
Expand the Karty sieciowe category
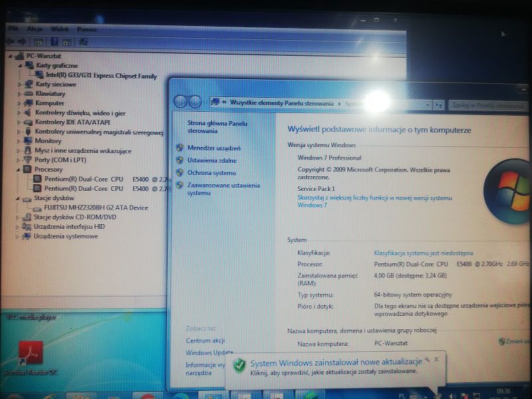click(x=19, y=84)
